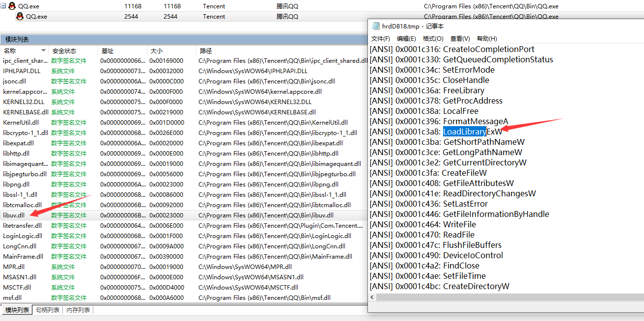
Task: Open the 编辑(E) menu in Notepad
Action: coord(406,39)
